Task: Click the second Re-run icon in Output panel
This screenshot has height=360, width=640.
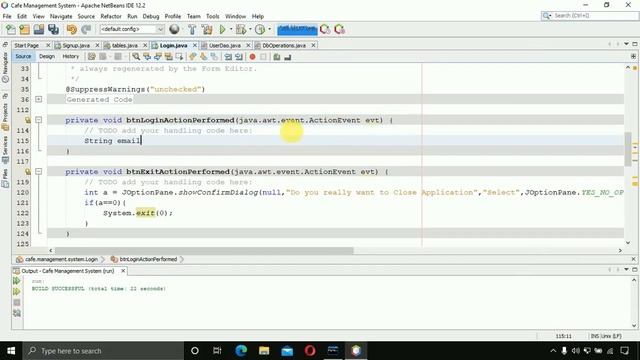Action: 16,291
